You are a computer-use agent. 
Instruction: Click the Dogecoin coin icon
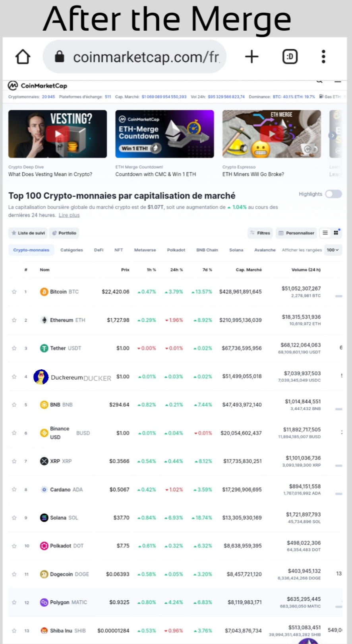[x=44, y=574]
